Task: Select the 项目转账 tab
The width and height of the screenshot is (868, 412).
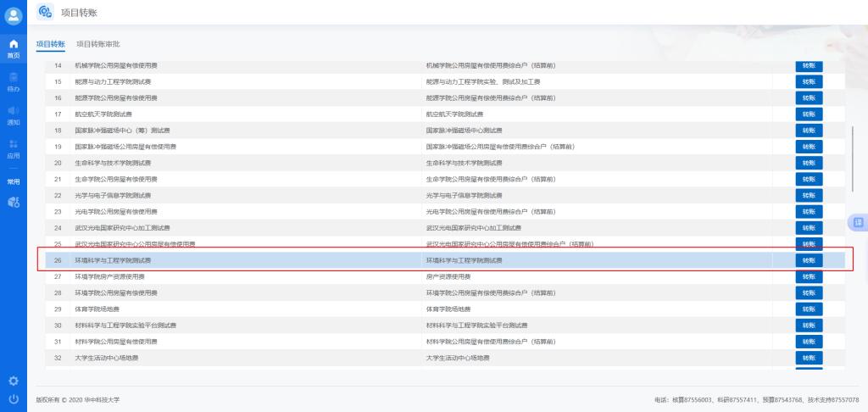Action: click(x=50, y=44)
